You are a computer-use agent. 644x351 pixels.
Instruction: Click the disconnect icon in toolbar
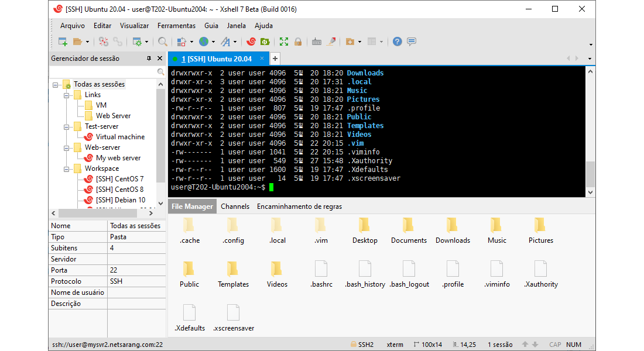(104, 42)
